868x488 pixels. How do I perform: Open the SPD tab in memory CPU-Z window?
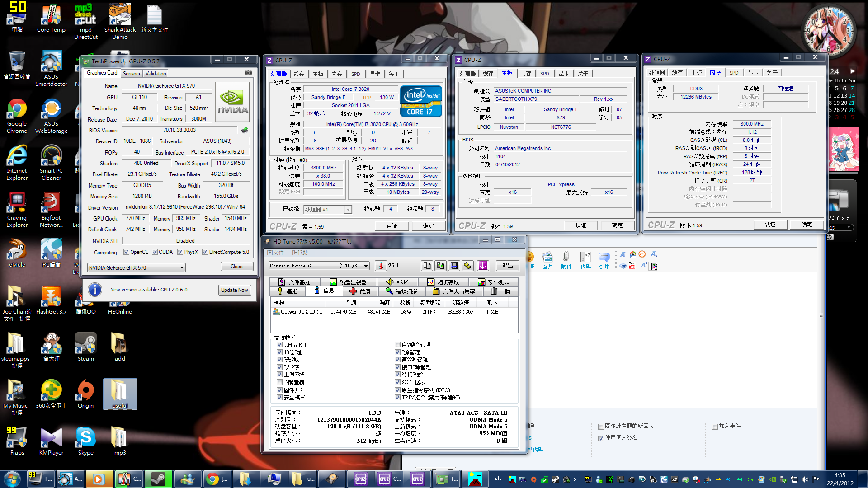tap(734, 73)
